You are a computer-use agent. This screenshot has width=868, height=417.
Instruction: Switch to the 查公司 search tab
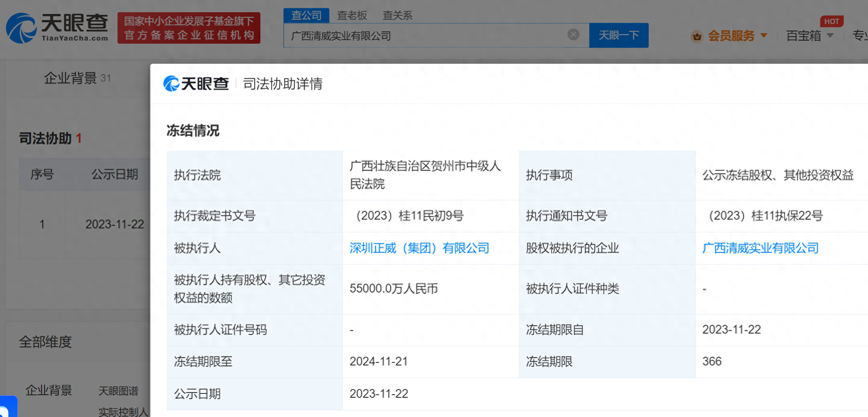(x=306, y=16)
